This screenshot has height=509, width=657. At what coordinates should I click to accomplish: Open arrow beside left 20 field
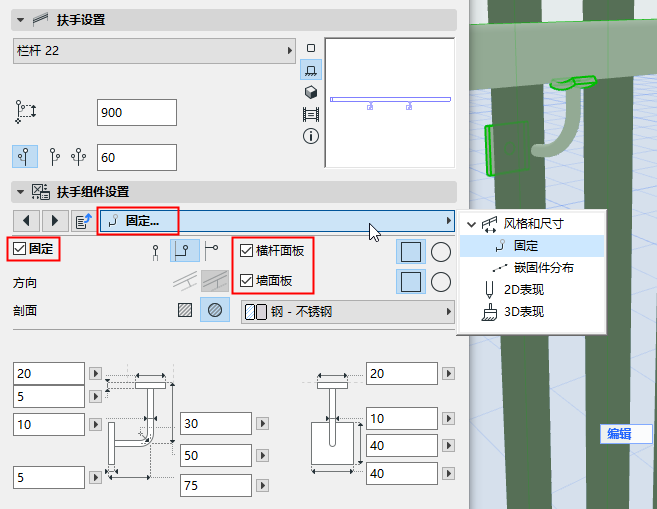click(x=96, y=373)
